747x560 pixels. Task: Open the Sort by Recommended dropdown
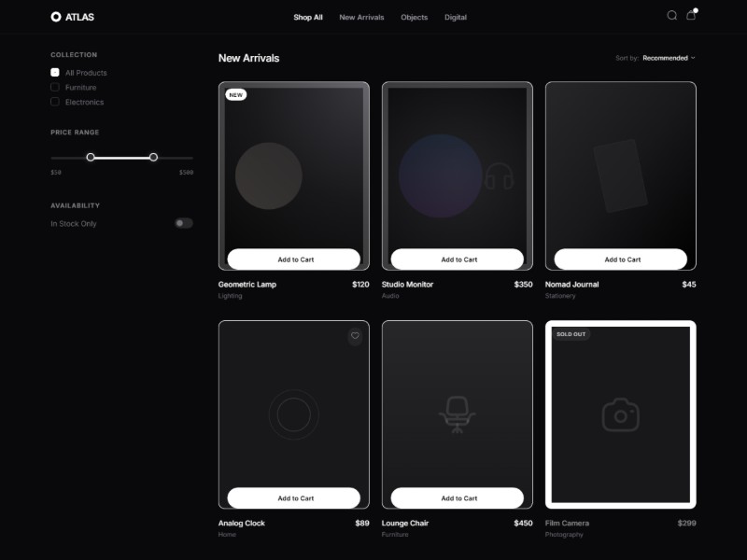point(669,58)
